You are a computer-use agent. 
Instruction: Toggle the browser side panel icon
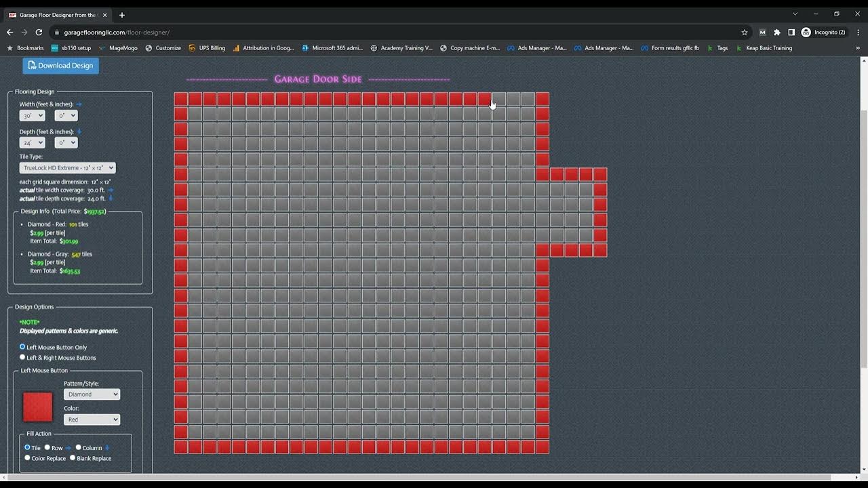point(791,32)
